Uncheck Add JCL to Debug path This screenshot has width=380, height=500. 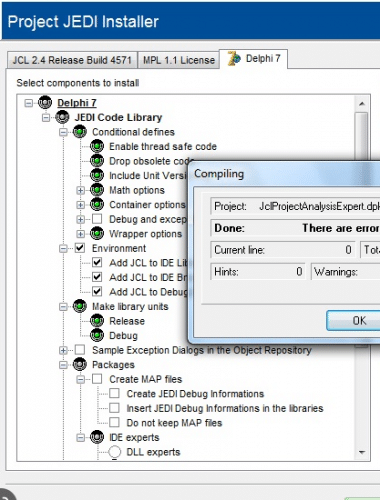(x=97, y=292)
